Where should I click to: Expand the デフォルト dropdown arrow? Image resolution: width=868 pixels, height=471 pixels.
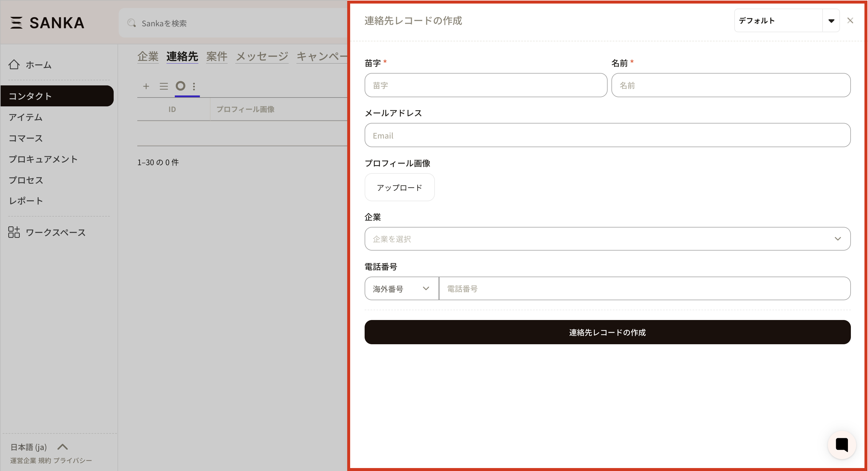[831, 21]
